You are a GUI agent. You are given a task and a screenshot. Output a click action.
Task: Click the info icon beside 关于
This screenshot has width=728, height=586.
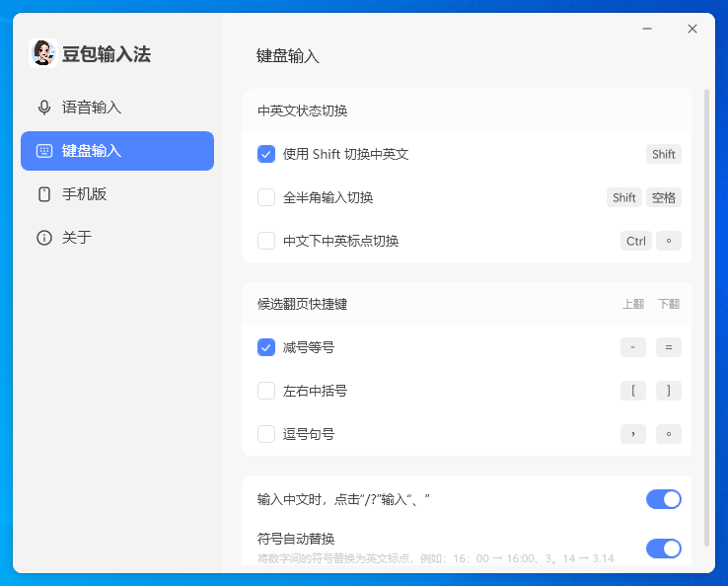click(44, 238)
